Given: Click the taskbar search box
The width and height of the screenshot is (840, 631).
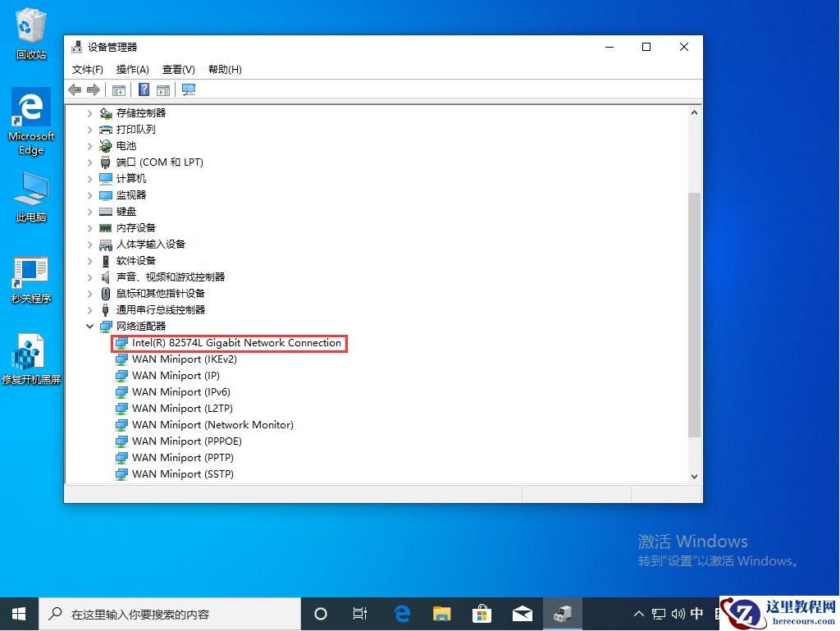Looking at the screenshot, I should click(164, 613).
